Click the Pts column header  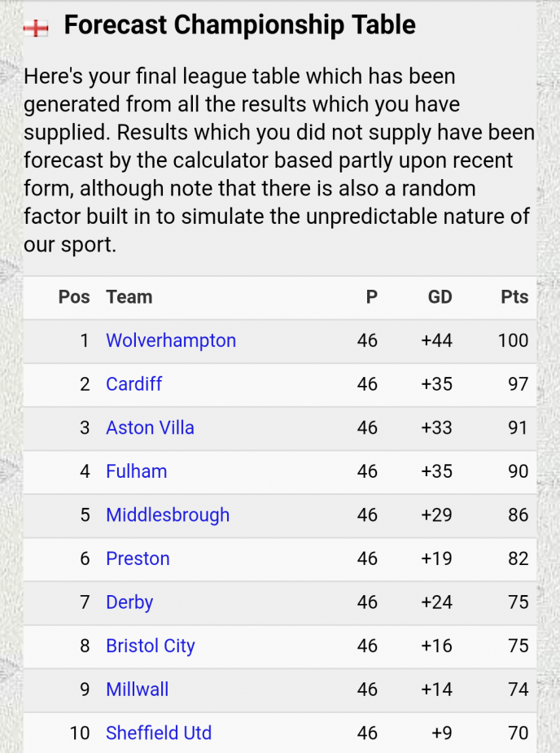(514, 297)
